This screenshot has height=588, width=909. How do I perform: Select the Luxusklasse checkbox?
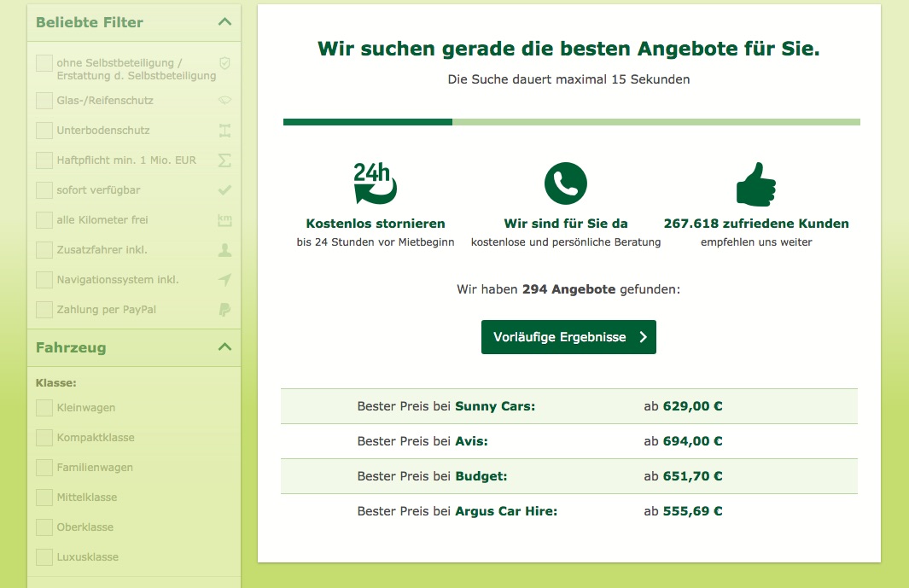click(44, 557)
